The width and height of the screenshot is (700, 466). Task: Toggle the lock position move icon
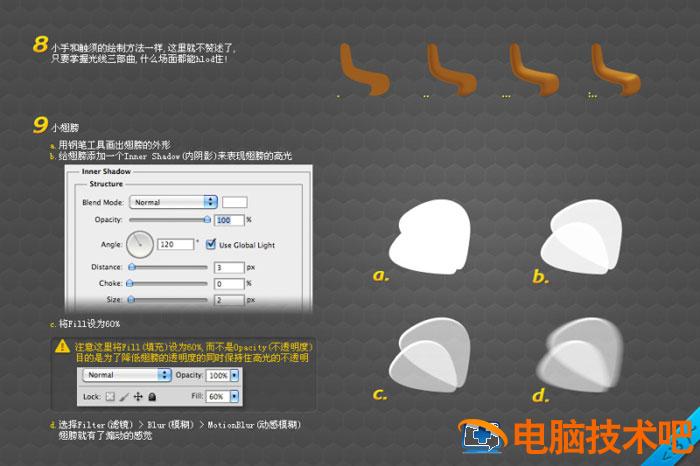point(138,396)
